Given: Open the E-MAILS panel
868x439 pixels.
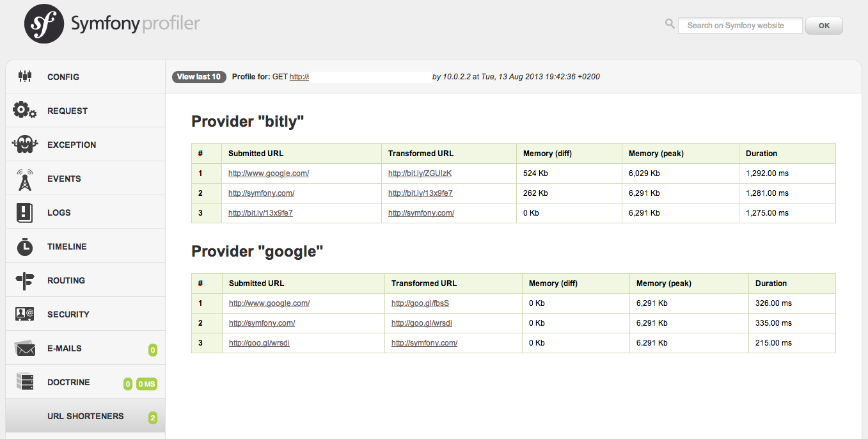Looking at the screenshot, I should coord(85,348).
